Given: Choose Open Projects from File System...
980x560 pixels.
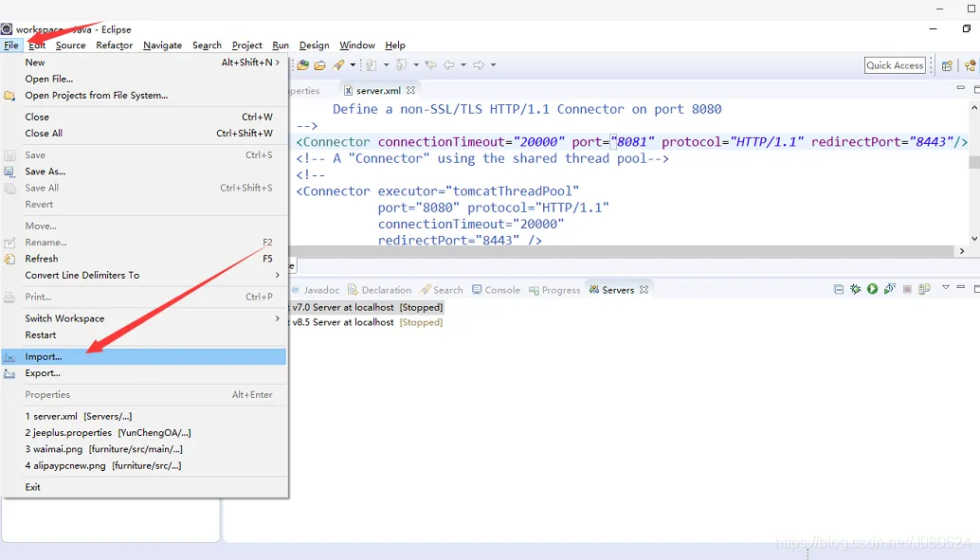Looking at the screenshot, I should (144, 95).
